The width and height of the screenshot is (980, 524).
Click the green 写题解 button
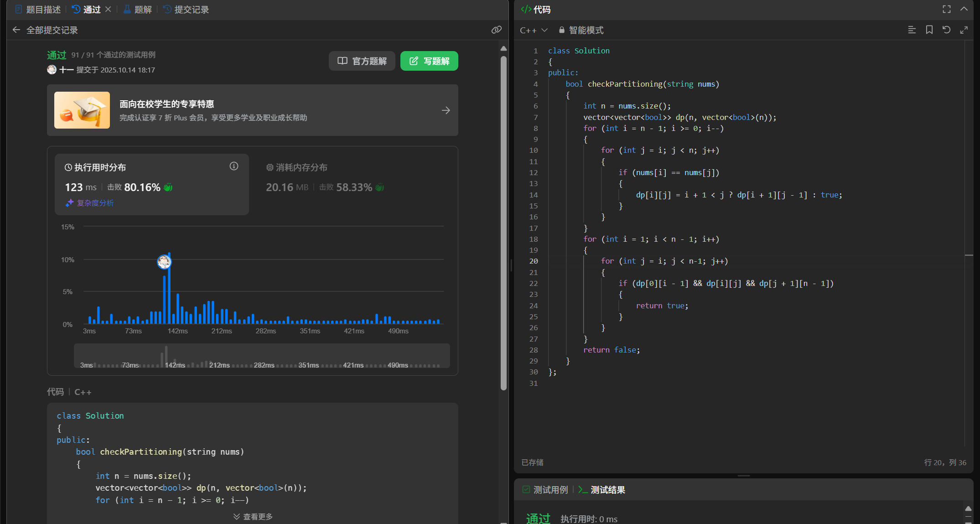coord(429,61)
